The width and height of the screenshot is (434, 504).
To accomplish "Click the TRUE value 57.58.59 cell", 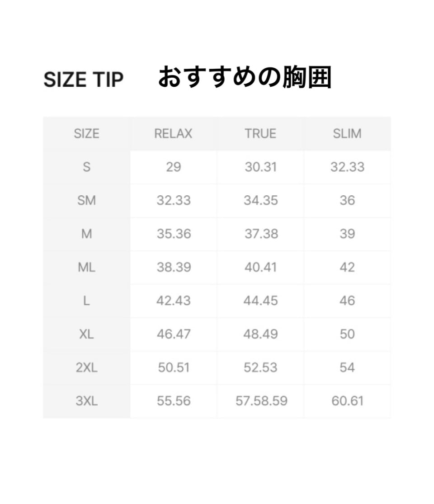I will (261, 401).
